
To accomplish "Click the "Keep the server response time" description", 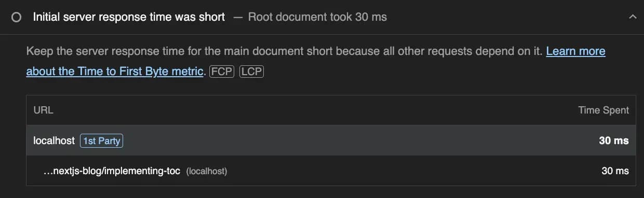I will [x=285, y=51].
